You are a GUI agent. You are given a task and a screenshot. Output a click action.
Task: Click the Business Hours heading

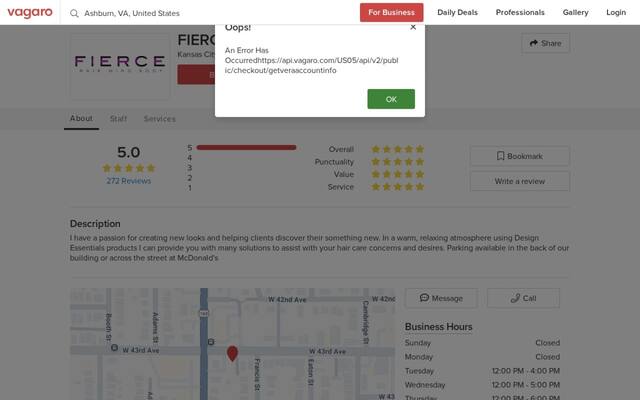pos(438,327)
